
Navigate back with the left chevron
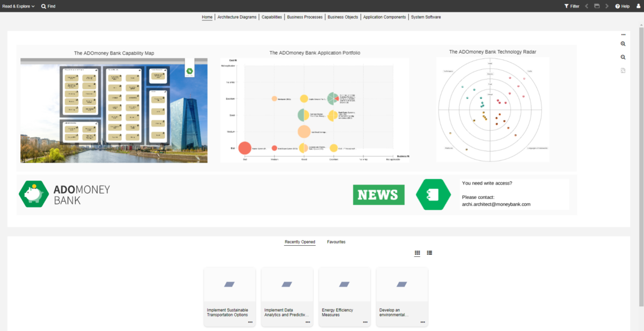586,6
